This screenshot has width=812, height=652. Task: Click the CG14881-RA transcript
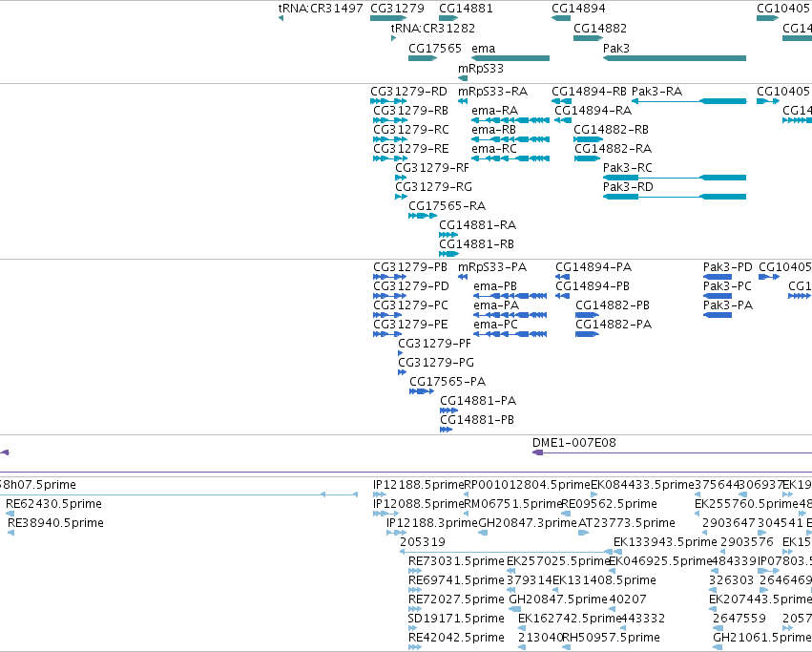(448, 235)
